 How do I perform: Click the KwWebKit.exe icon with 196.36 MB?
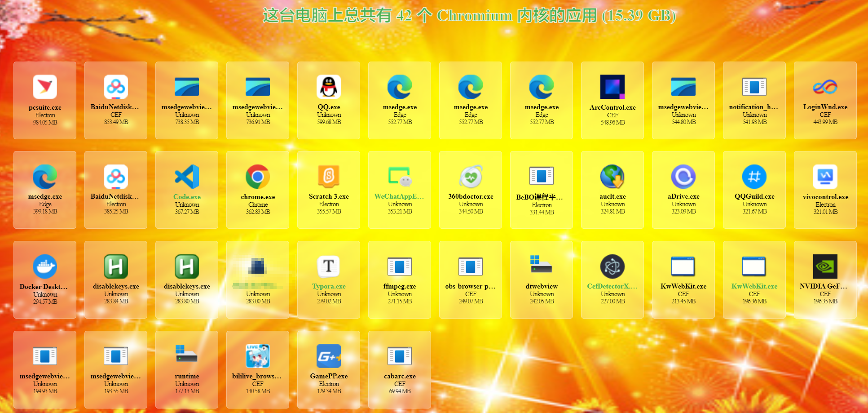[754, 266]
